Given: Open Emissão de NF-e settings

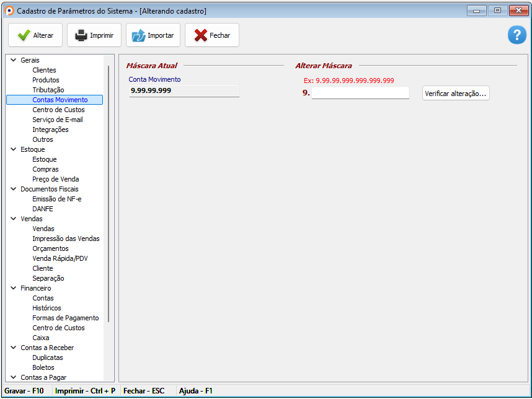Looking at the screenshot, I should 56,199.
